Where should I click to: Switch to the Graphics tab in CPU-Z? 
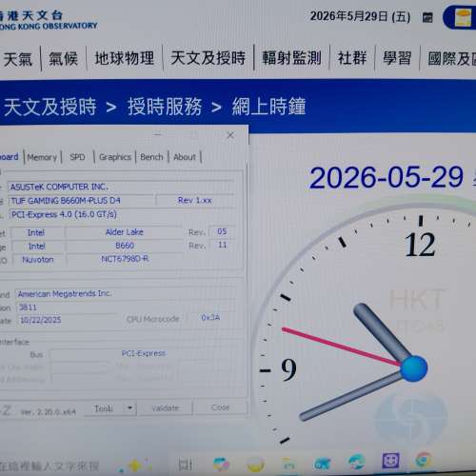coord(115,157)
